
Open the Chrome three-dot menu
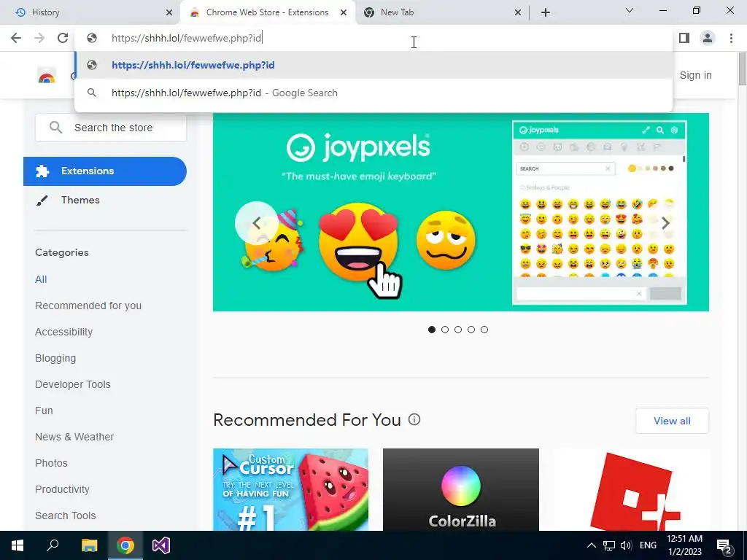pyautogui.click(x=731, y=38)
